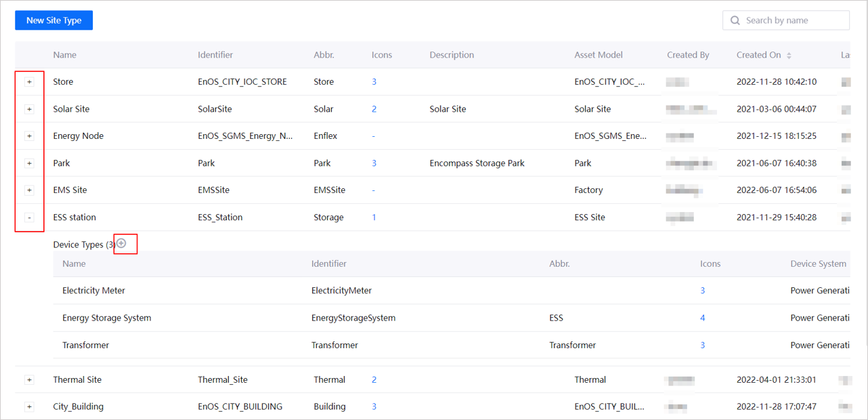
Task: Expand the Store site type row
Action: coord(29,82)
